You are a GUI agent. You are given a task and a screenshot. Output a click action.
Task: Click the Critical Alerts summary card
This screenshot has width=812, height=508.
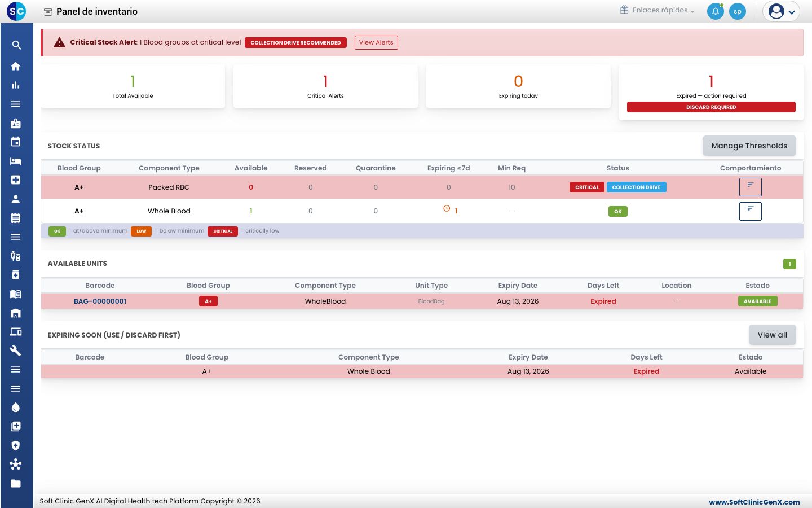pos(325,86)
